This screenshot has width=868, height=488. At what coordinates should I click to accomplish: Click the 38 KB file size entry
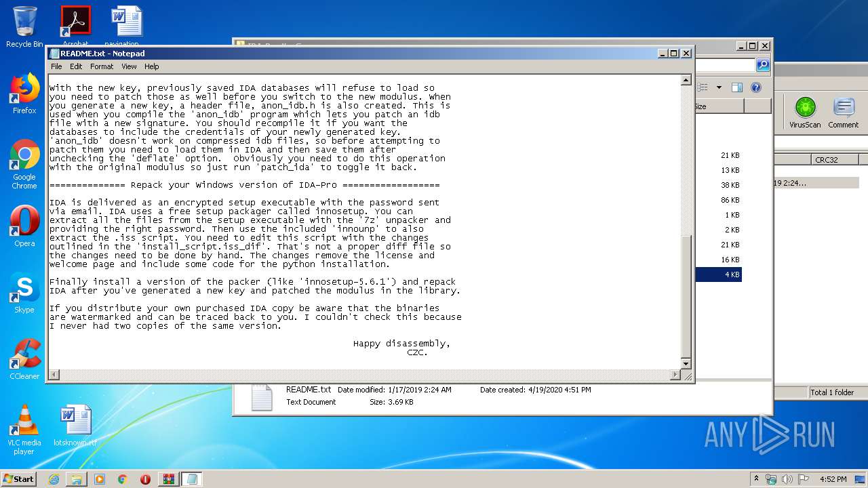pyautogui.click(x=730, y=185)
